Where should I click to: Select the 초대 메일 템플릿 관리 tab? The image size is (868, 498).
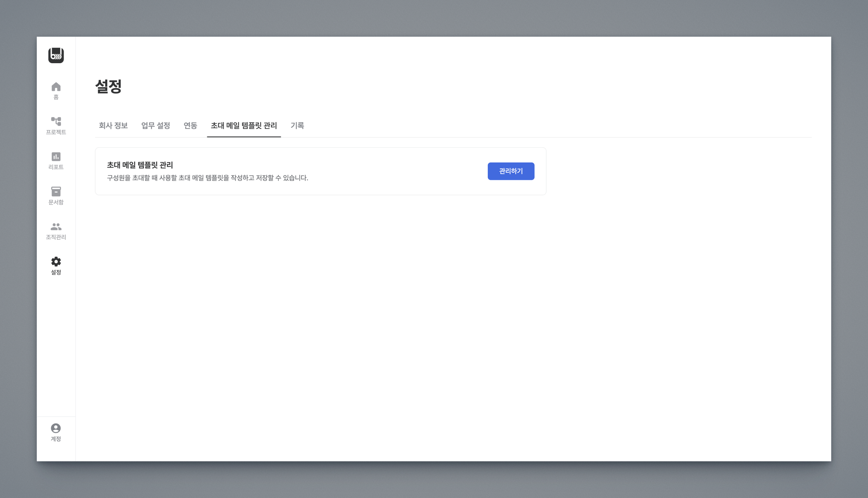coord(244,126)
